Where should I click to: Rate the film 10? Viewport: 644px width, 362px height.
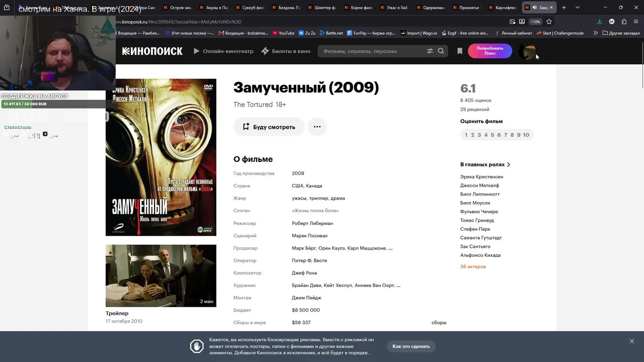(x=526, y=135)
